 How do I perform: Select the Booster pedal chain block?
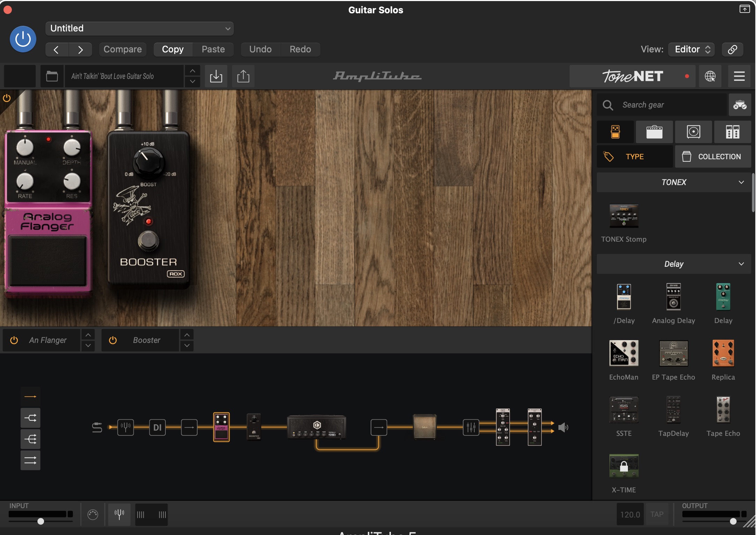pyautogui.click(x=254, y=426)
